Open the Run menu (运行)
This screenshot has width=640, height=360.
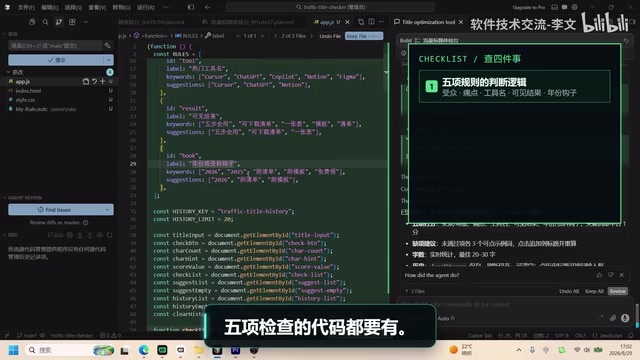tap(145, 7)
